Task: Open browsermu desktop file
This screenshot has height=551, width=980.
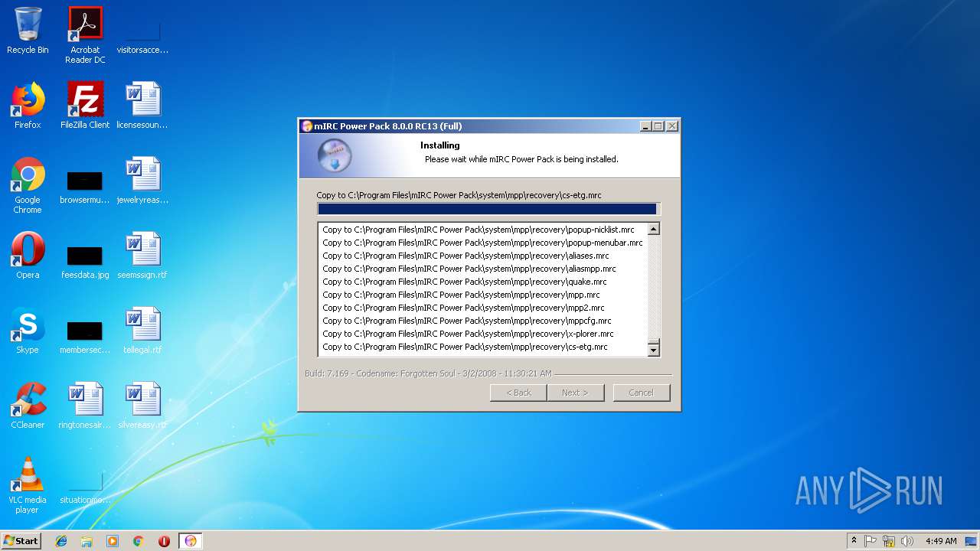Action: (85, 187)
